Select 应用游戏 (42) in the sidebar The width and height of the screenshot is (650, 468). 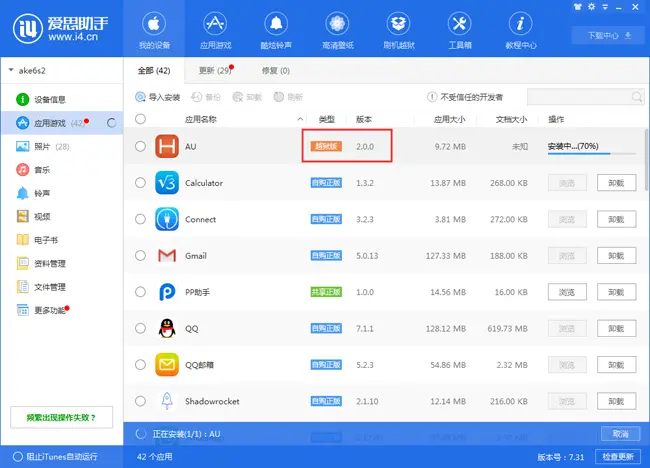[62, 123]
